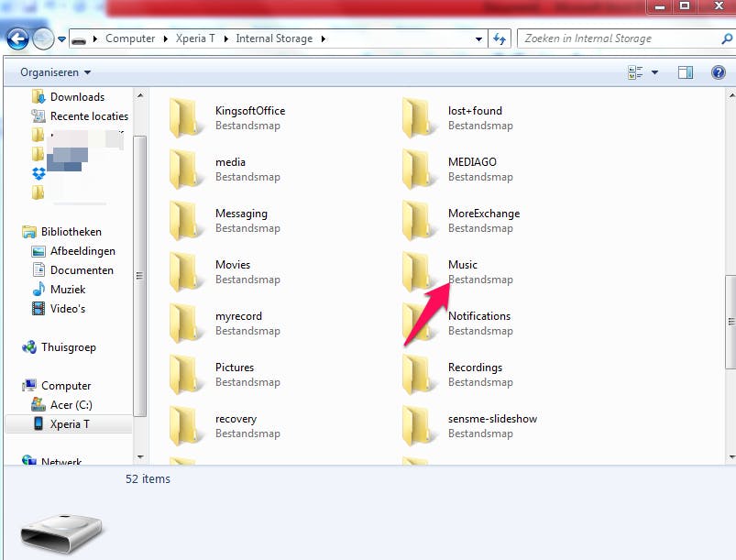Select the Movies folder icon
The image size is (736, 560).
(184, 272)
